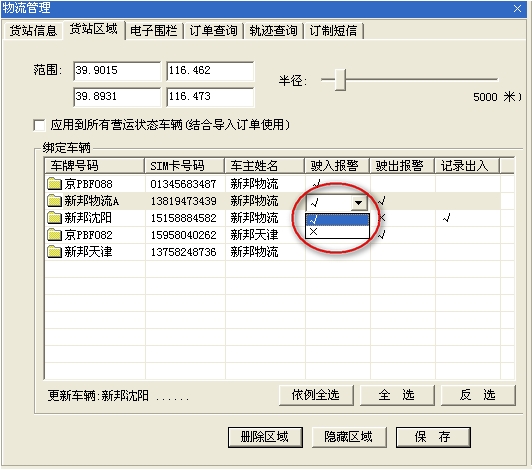The height and width of the screenshot is (470, 532).
Task: Click the 半径 slider handle
Action: click(x=340, y=80)
